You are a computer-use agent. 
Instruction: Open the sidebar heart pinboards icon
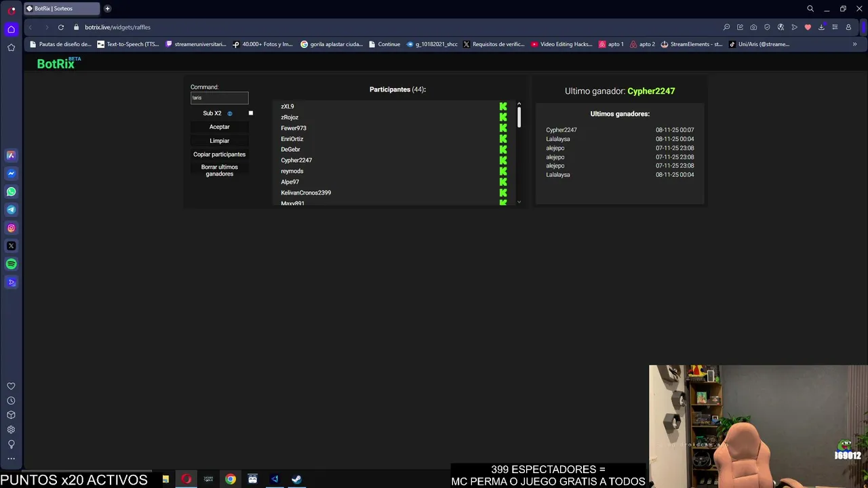(x=11, y=386)
